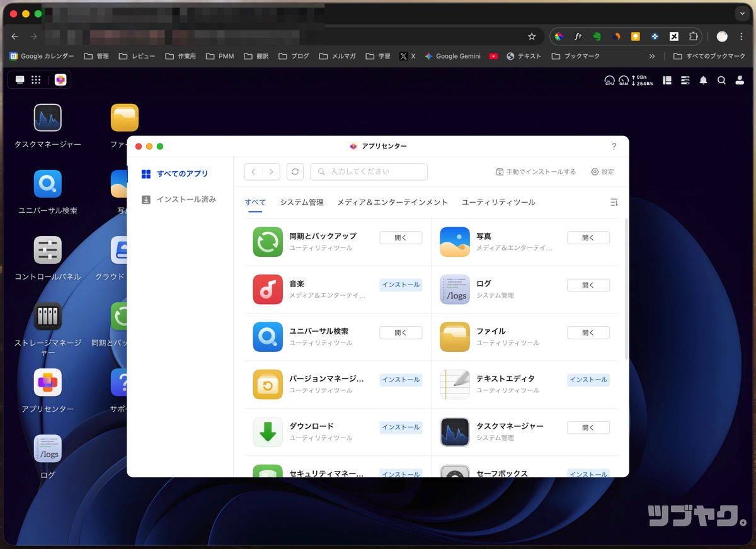Expand hidden bookmarks with the chevron
This screenshot has height=549, width=756.
pos(652,56)
